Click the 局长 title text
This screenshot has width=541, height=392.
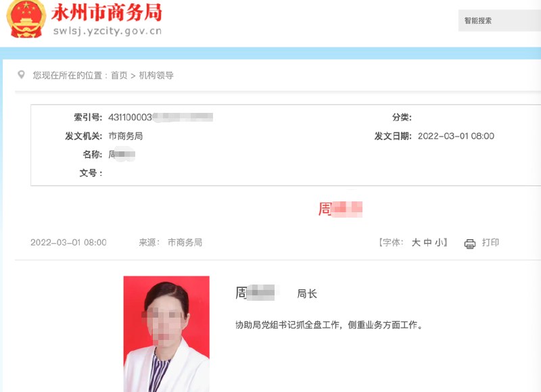[x=307, y=294]
